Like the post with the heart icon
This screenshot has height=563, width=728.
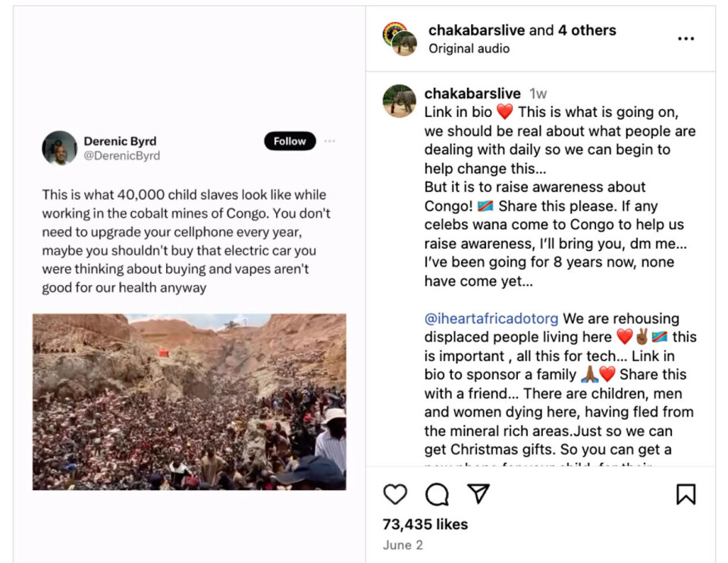[395, 495]
